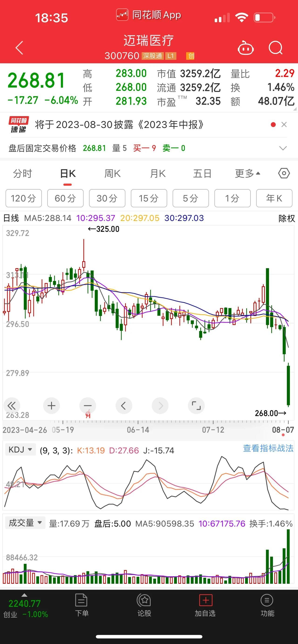Choose the 5分 period

pos(191,198)
